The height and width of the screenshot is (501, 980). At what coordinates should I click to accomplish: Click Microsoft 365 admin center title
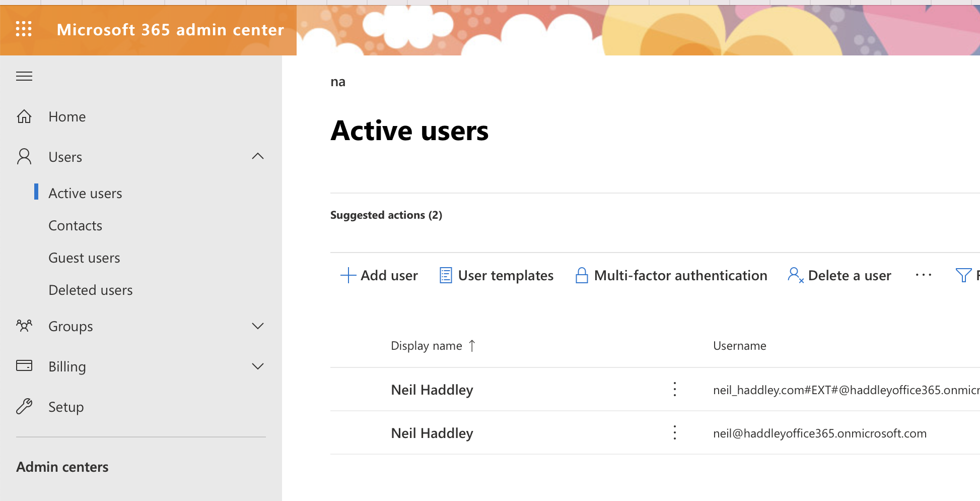click(171, 30)
